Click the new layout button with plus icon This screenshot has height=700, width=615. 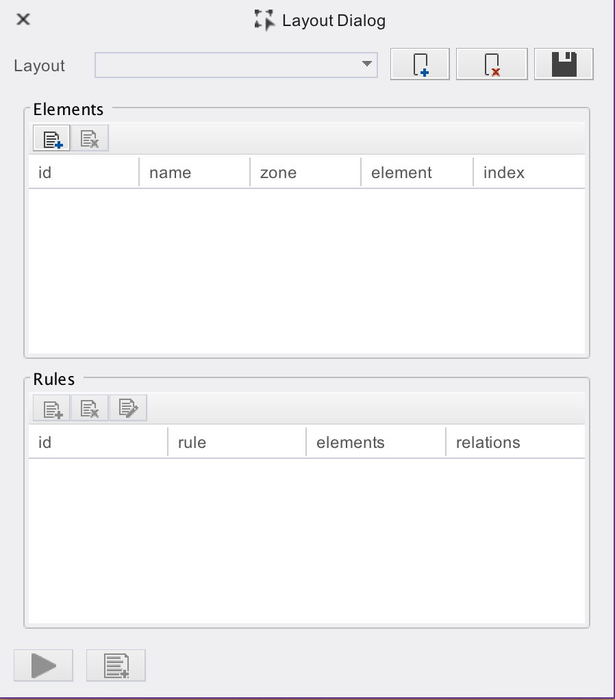tap(420, 65)
